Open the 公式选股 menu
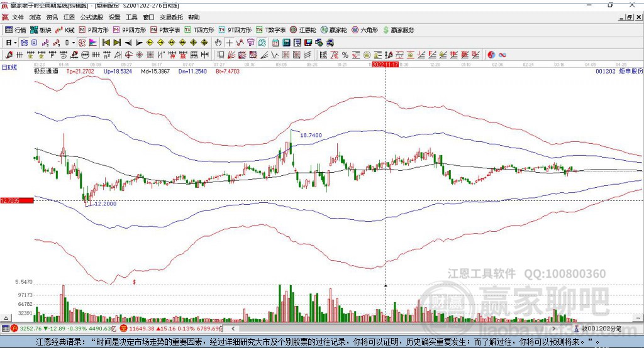The width and height of the screenshot is (644, 348). [92, 17]
